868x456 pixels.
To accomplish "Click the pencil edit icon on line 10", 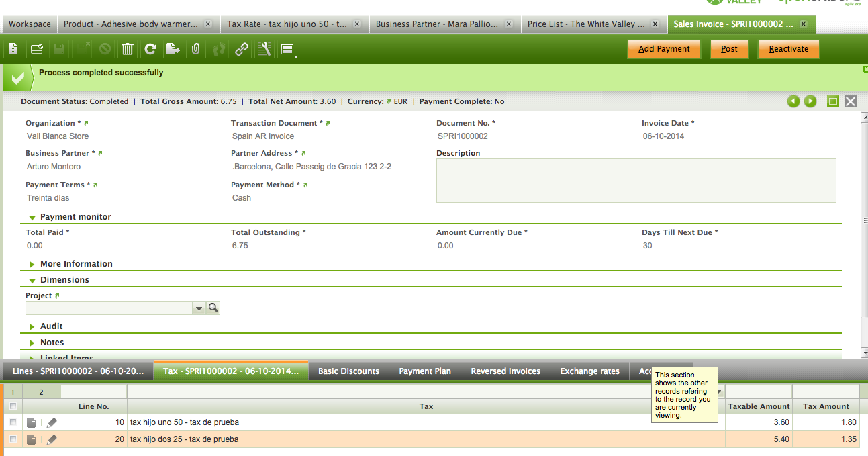I will point(52,423).
